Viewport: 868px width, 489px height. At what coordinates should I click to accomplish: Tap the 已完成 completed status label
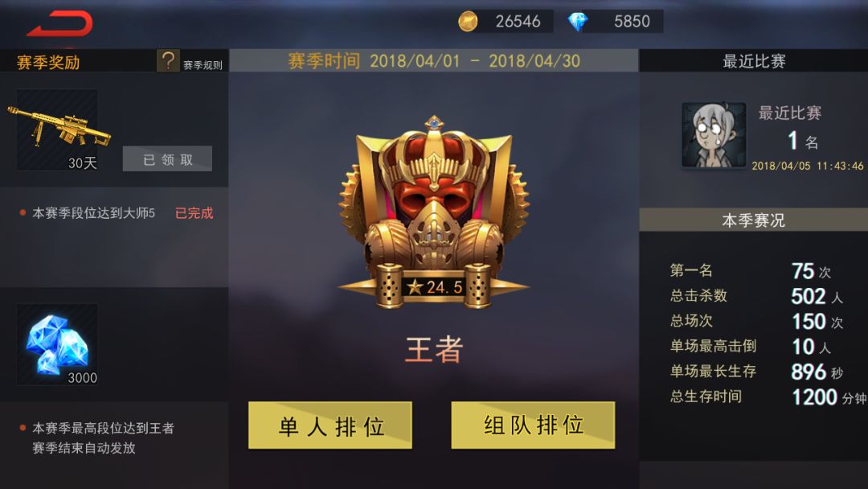point(194,213)
